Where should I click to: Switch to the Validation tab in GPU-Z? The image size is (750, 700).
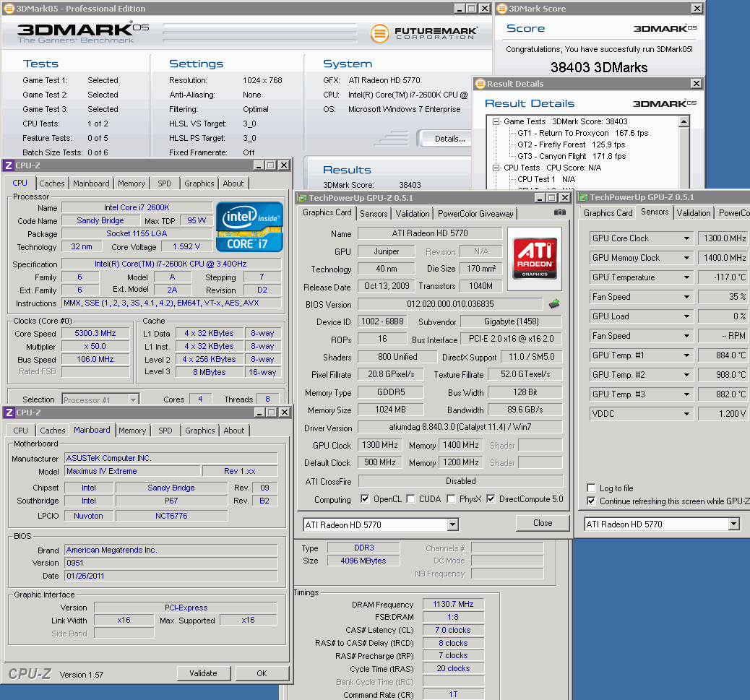tap(413, 214)
